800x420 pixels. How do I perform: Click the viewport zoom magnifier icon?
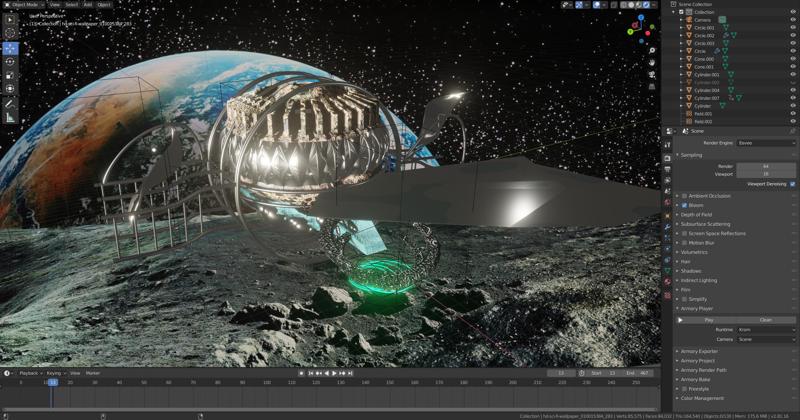[652, 50]
